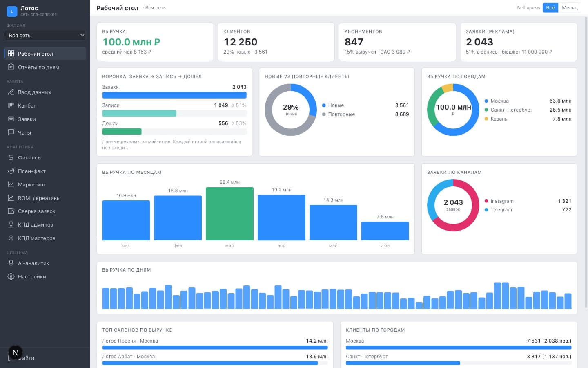The height and width of the screenshot is (368, 588).
Task: Go to Маркетинг analytics page
Action: [x=45, y=184]
